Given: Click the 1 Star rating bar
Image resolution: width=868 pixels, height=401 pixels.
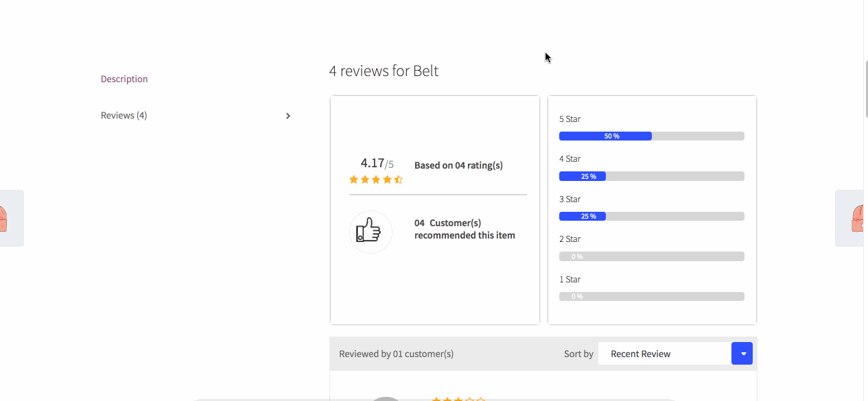Looking at the screenshot, I should point(651,297).
